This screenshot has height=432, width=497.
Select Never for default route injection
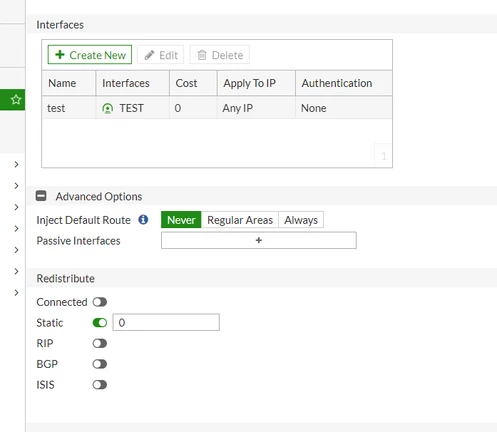click(181, 220)
